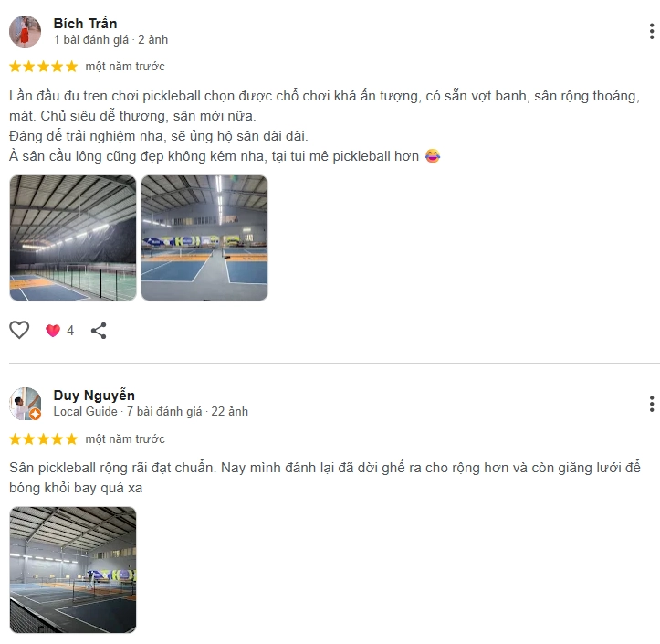Click the Local Guide badge on Duy Nguyễn's avatar
This screenshot has width=660, height=644.
click(x=35, y=414)
